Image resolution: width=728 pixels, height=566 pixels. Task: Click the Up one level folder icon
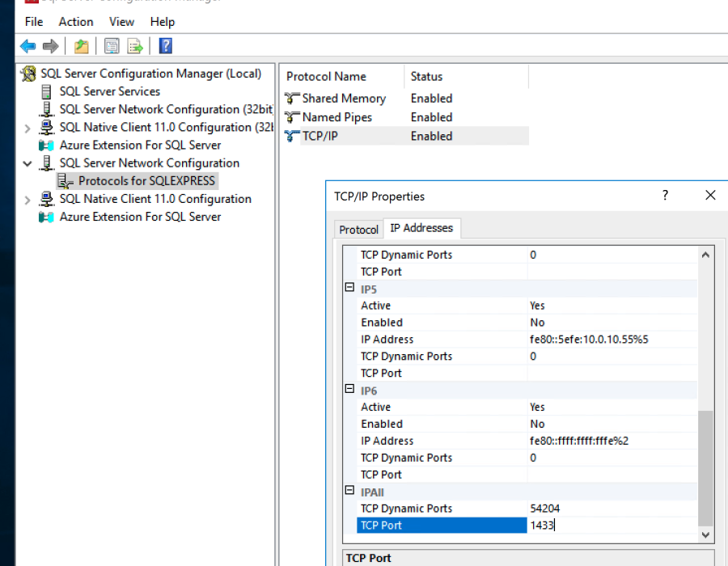click(81, 46)
